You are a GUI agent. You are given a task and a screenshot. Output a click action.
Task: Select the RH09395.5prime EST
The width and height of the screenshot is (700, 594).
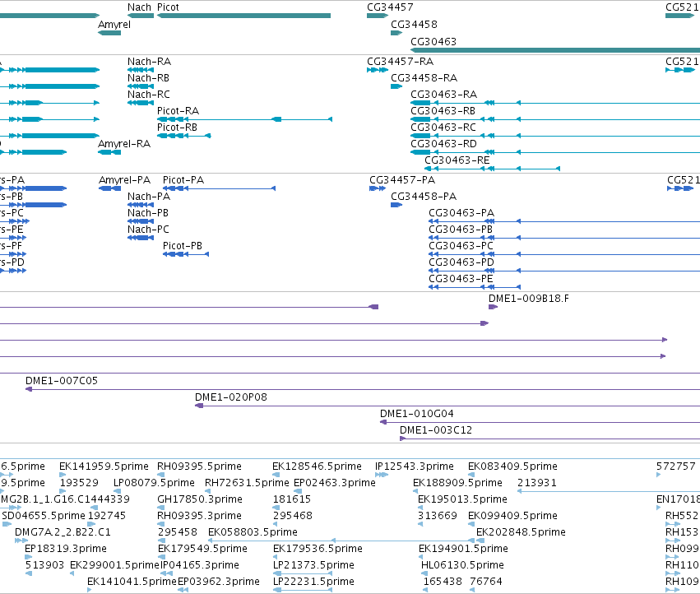point(160,475)
